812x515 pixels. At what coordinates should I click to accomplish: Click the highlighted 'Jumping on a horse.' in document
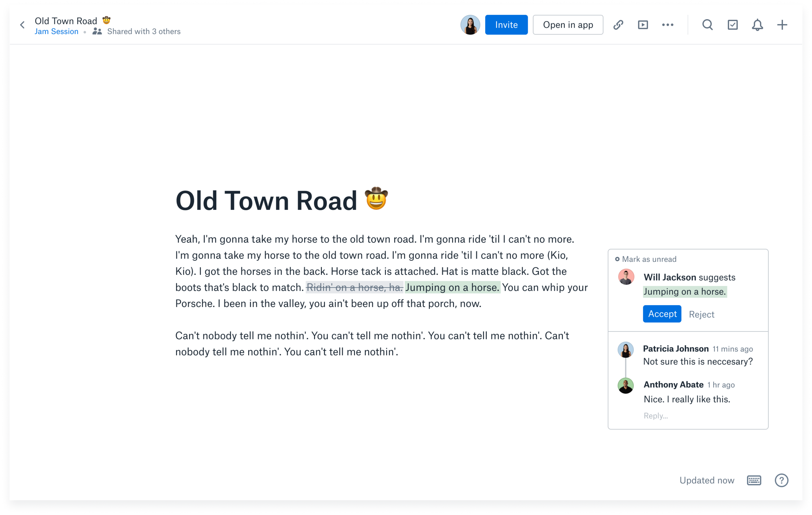point(452,287)
